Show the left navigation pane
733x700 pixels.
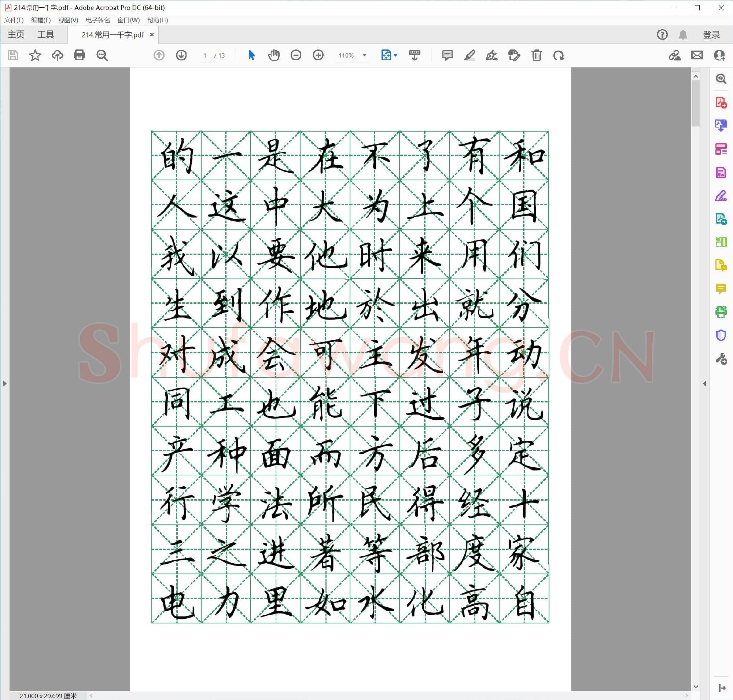point(4,383)
